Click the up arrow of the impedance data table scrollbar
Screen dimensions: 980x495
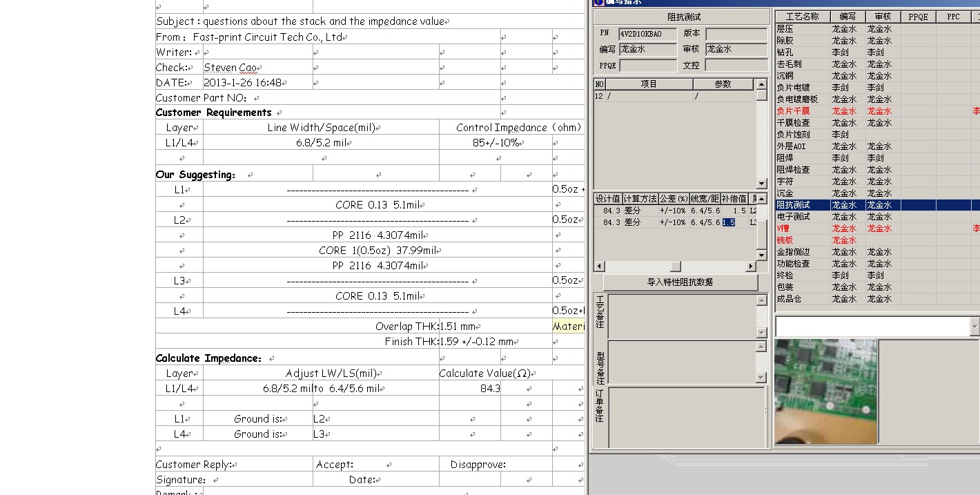(x=762, y=199)
